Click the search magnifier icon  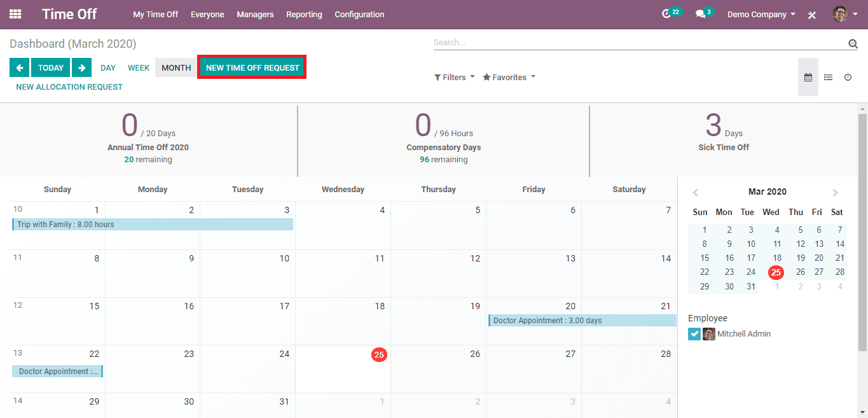853,43
